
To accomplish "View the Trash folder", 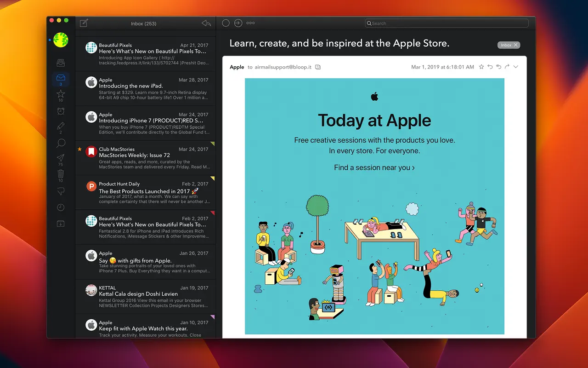I will tap(61, 174).
